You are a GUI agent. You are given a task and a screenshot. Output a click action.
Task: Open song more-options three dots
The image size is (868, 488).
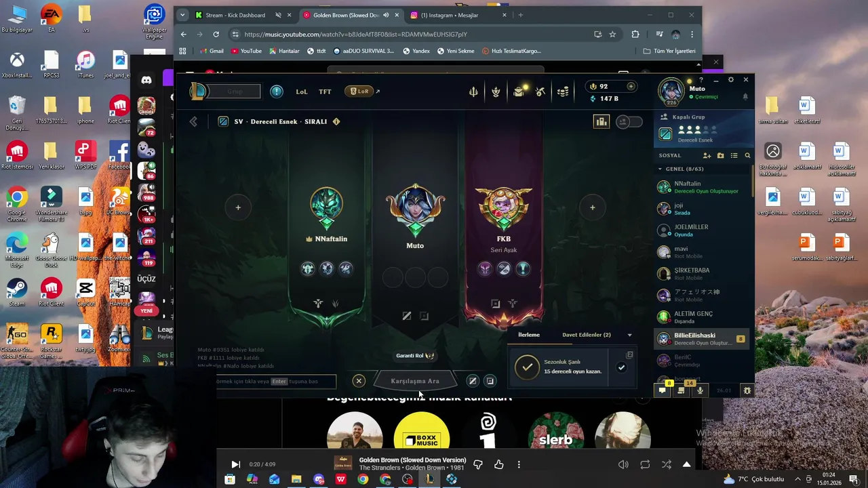point(519,464)
